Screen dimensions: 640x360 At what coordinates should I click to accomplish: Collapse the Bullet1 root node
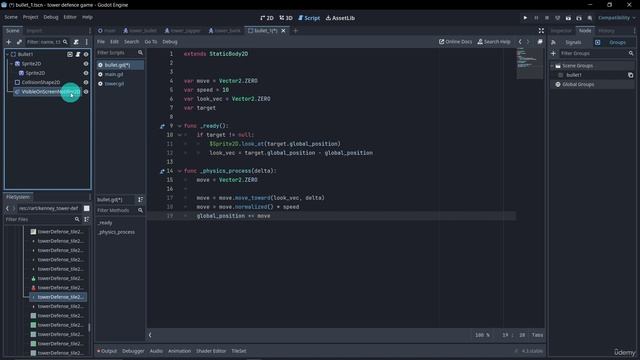coord(8,54)
